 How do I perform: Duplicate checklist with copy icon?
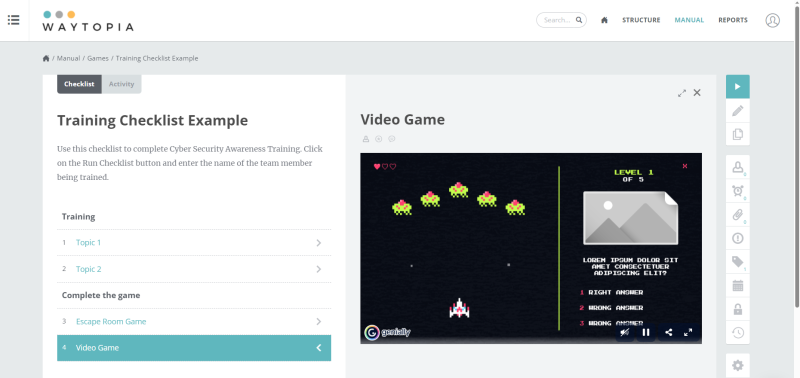[x=738, y=135]
